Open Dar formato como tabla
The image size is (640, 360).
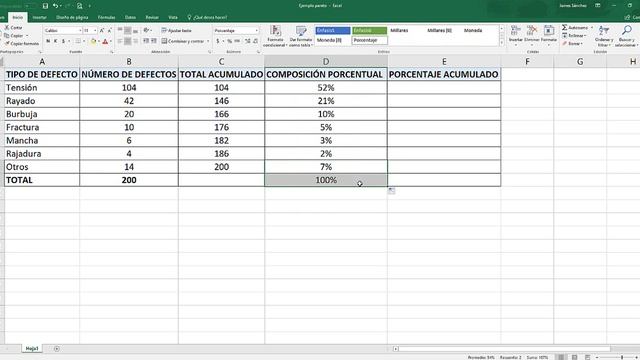point(301,36)
